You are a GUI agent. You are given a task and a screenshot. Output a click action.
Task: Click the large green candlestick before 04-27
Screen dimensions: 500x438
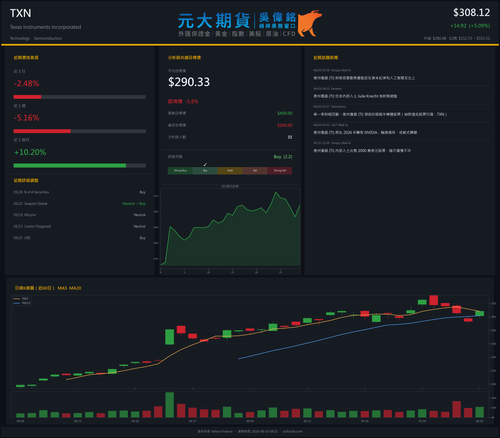pos(169,337)
